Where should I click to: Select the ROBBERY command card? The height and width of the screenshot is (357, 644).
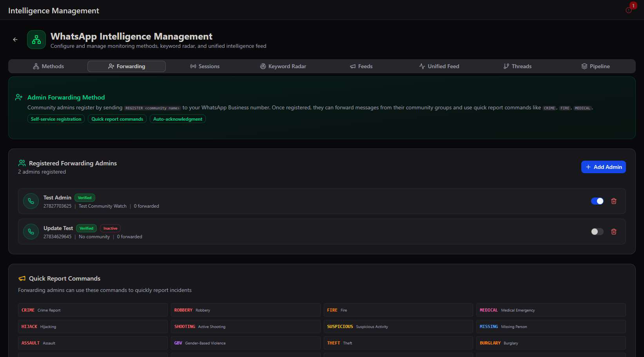[x=246, y=310]
